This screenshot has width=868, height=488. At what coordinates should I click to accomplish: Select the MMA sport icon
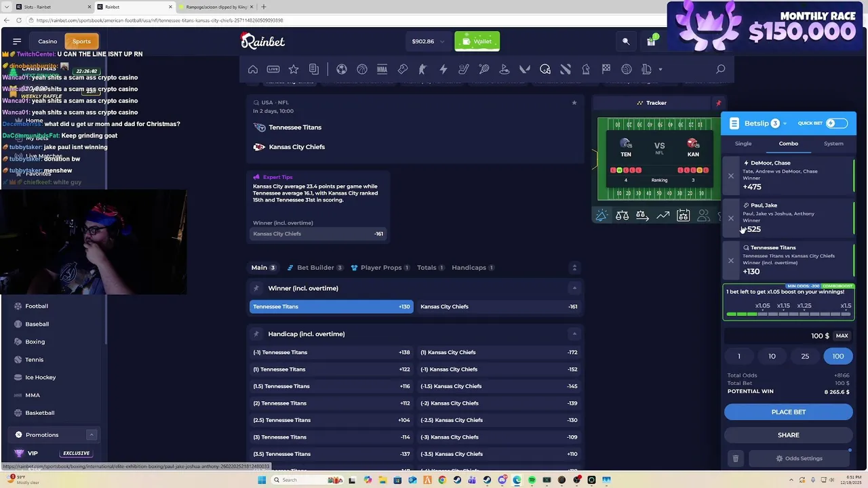click(382, 69)
